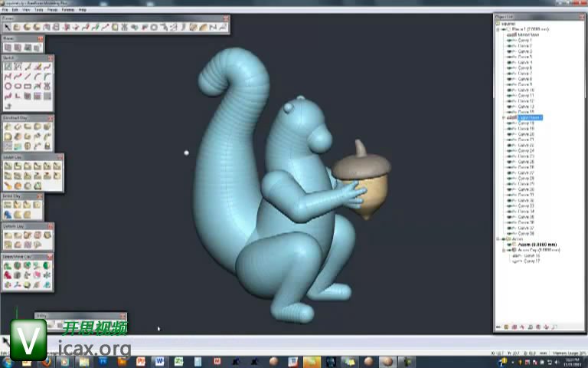Screen dimensions: 588x368
Task: Click the teal square icon in Construct Clay palette
Action: (x=18, y=146)
